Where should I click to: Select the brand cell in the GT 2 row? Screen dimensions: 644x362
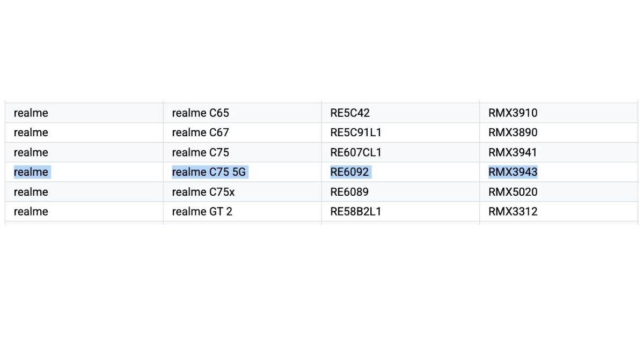[31, 212]
